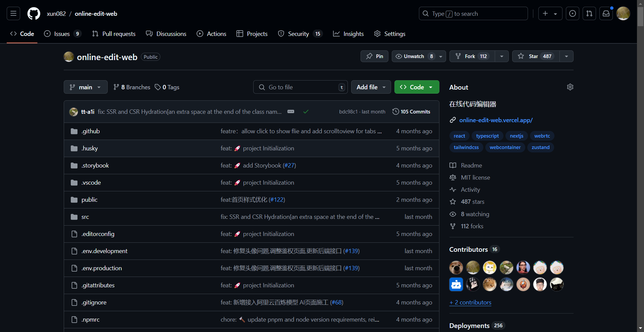The width and height of the screenshot is (644, 332).
Task: Click the first contributor avatar
Action: [456, 268]
